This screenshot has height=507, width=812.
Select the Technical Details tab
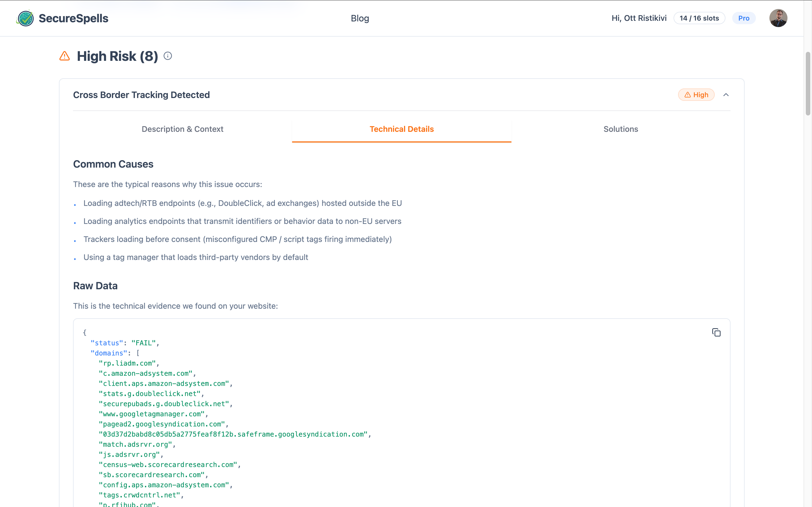tap(401, 129)
